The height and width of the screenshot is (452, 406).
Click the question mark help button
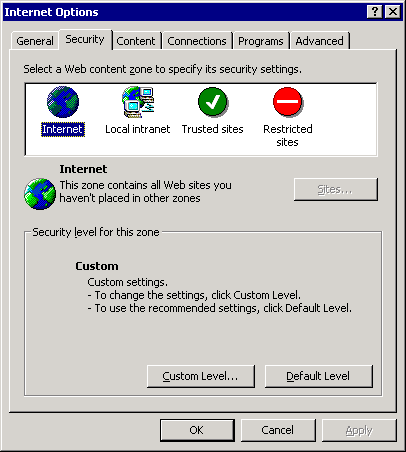pyautogui.click(x=375, y=12)
